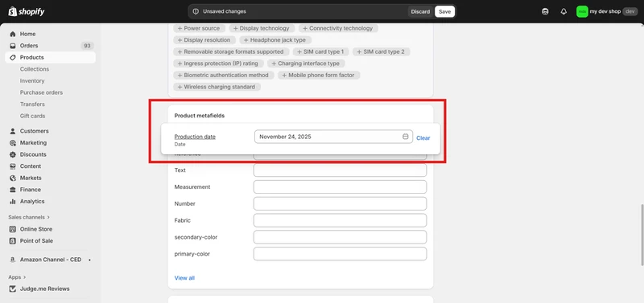Viewport: 644px width, 303px height.
Task: Click the Point of Sale icon
Action: (x=13, y=240)
